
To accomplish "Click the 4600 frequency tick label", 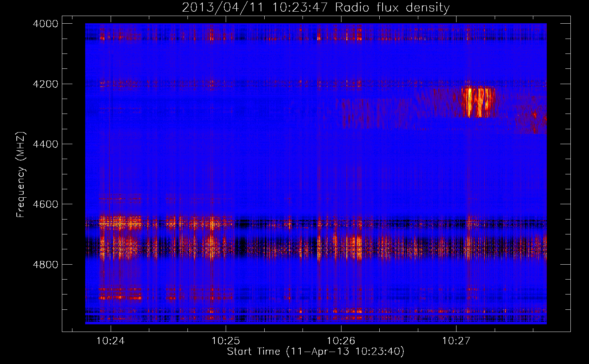I will tap(46, 204).
